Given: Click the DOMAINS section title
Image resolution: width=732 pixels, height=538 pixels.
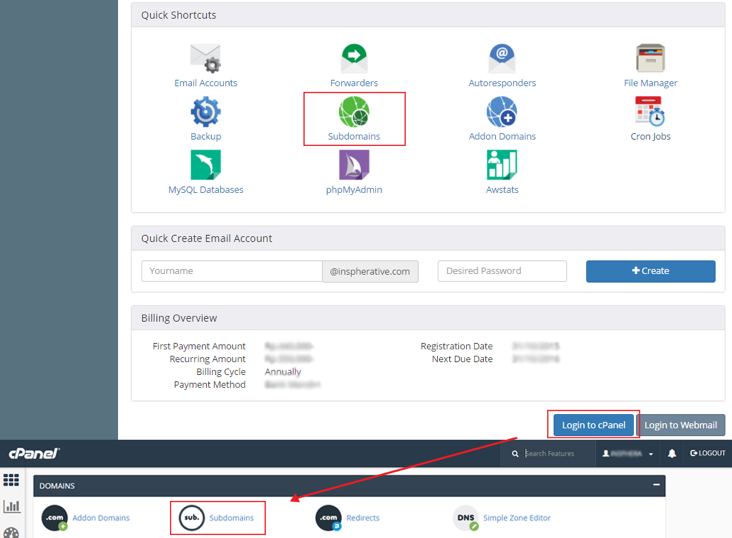Looking at the screenshot, I should pyautogui.click(x=57, y=486).
